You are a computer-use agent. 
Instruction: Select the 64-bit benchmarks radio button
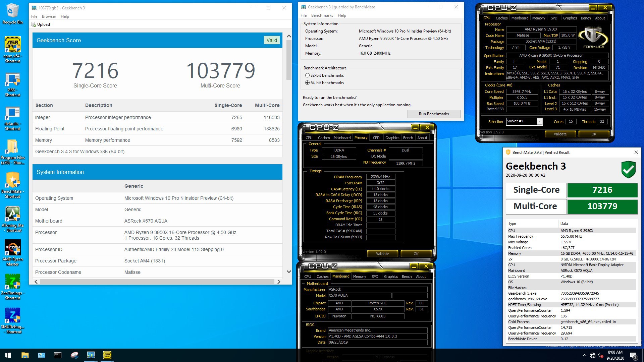307,83
